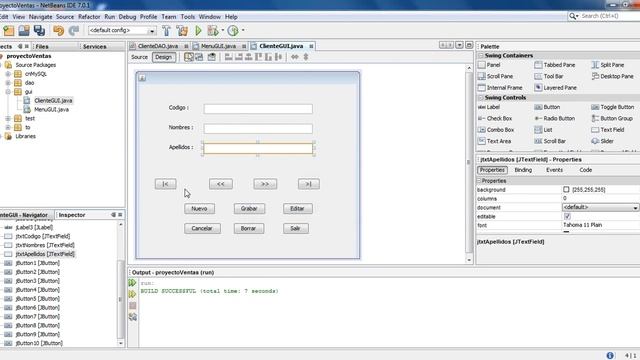This screenshot has height=360, width=640.
Task: Collapse the Swing Containers palette section
Action: pyautogui.click(x=481, y=56)
